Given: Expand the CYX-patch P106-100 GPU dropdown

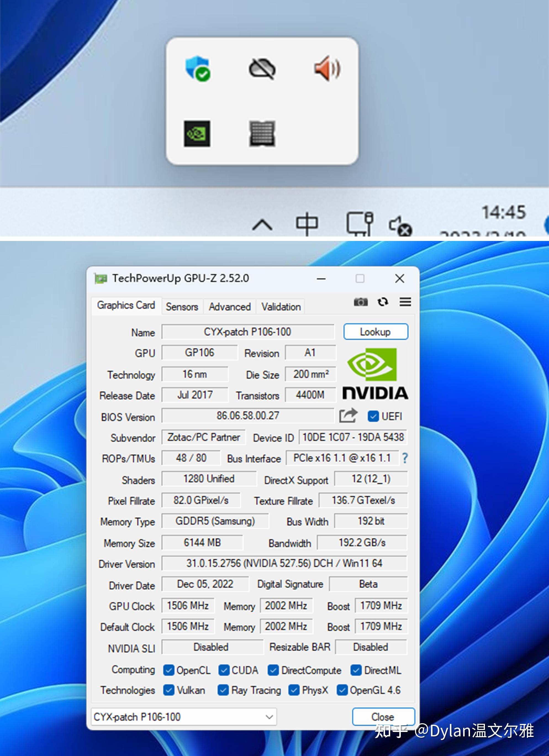Looking at the screenshot, I should (x=269, y=717).
